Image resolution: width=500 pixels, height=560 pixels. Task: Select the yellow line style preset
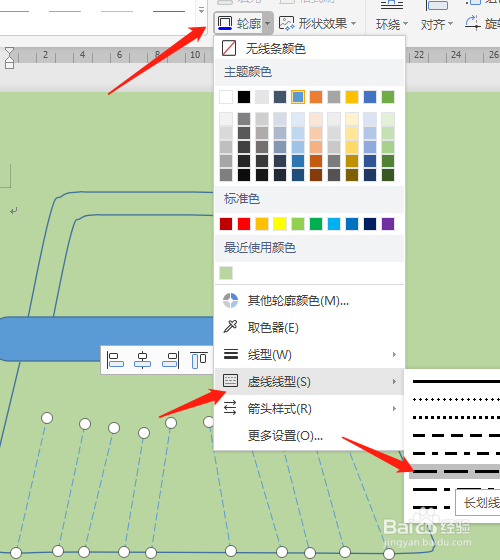click(x=117, y=11)
